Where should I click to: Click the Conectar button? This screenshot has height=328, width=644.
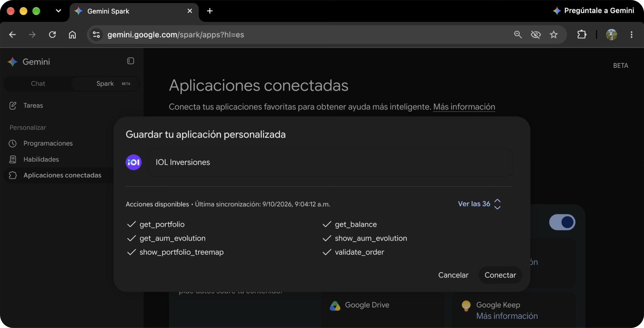[500, 275]
